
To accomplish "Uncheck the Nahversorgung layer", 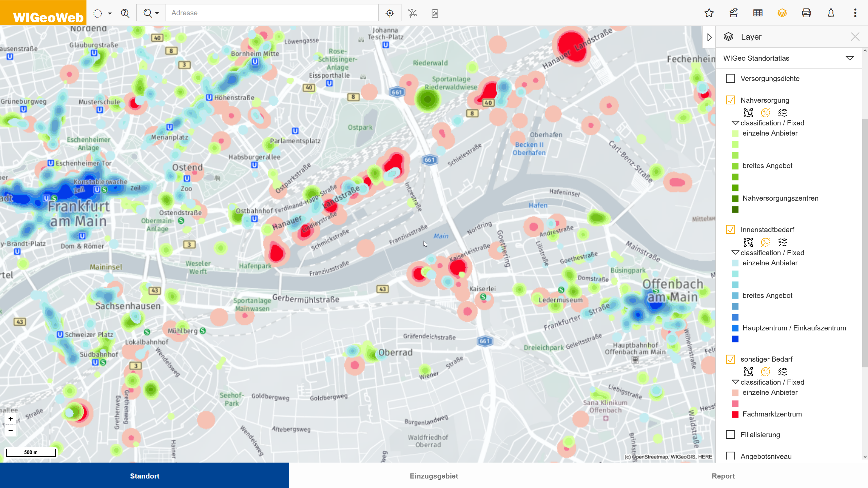I will (x=730, y=100).
